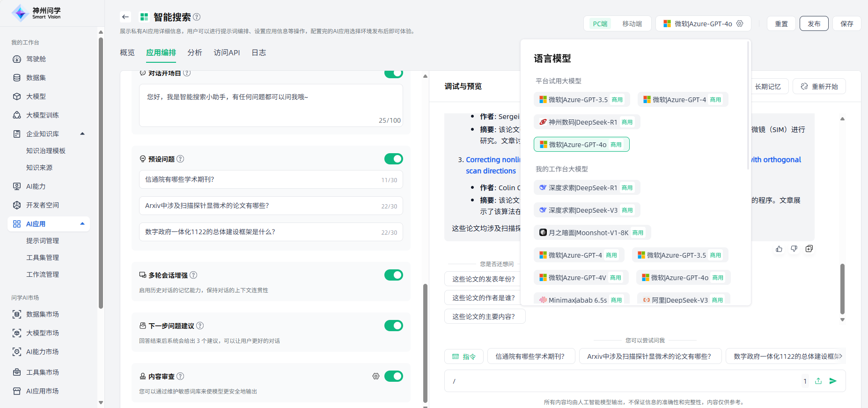This screenshot has height=408, width=868.
Task: Click the upload icon in the chat input
Action: [x=818, y=381]
